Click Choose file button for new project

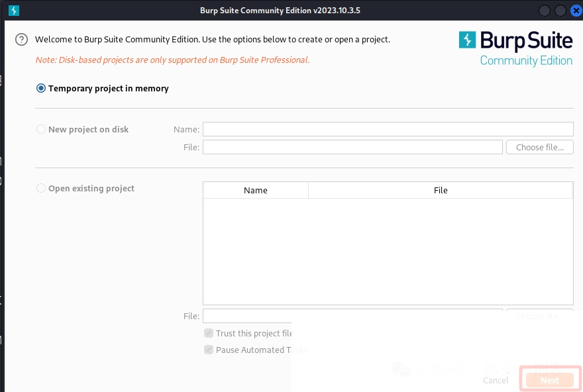[x=540, y=147]
